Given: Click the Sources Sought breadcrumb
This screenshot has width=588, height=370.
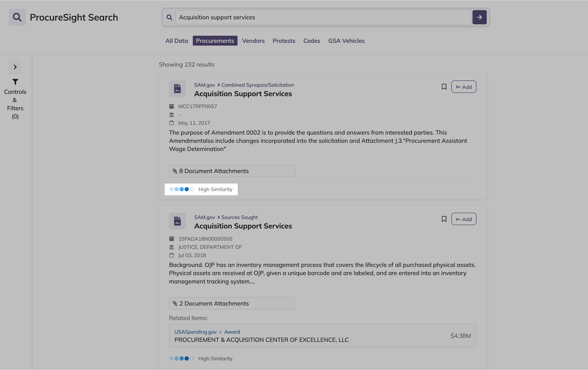Looking at the screenshot, I should 239,217.
